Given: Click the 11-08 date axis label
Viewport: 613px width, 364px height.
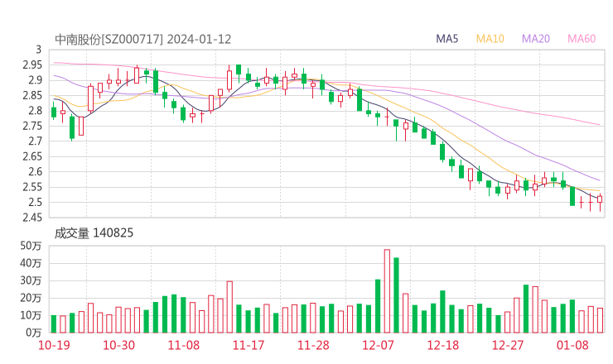Looking at the screenshot, I should [184, 345].
